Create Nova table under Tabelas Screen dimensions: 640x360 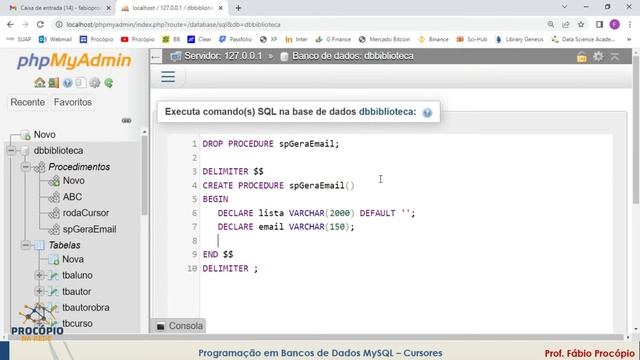[x=73, y=259]
